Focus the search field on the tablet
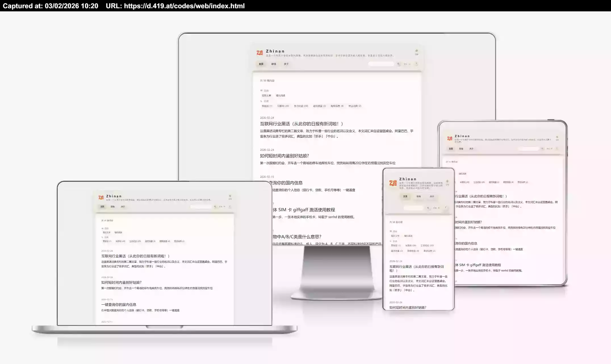 (528, 148)
